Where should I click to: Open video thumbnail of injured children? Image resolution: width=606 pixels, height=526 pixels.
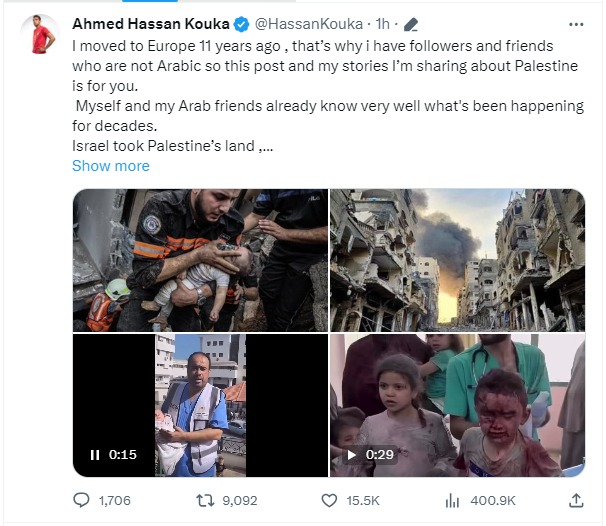point(457,400)
